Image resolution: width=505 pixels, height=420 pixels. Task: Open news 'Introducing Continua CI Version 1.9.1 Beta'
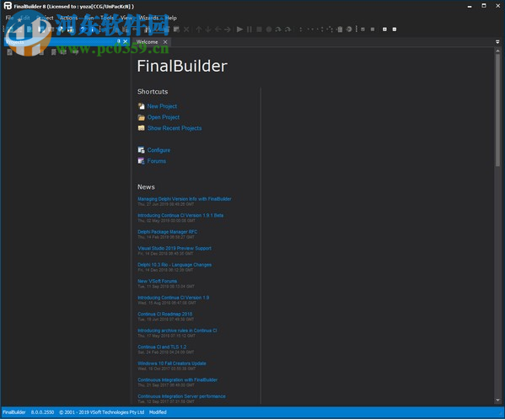180,215
